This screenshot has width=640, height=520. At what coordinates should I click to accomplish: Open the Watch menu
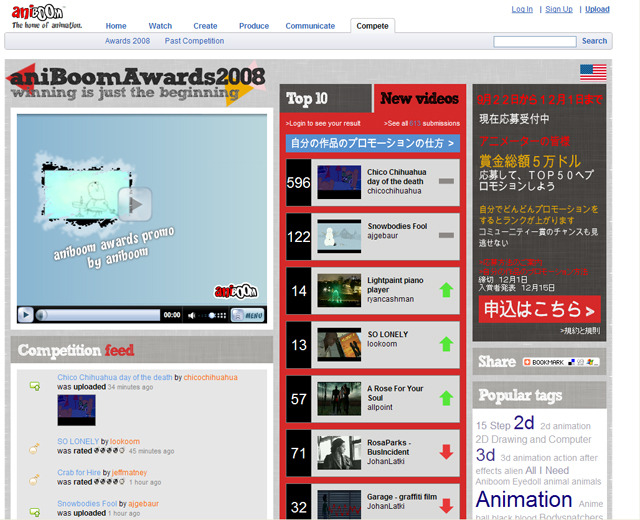coord(160,26)
